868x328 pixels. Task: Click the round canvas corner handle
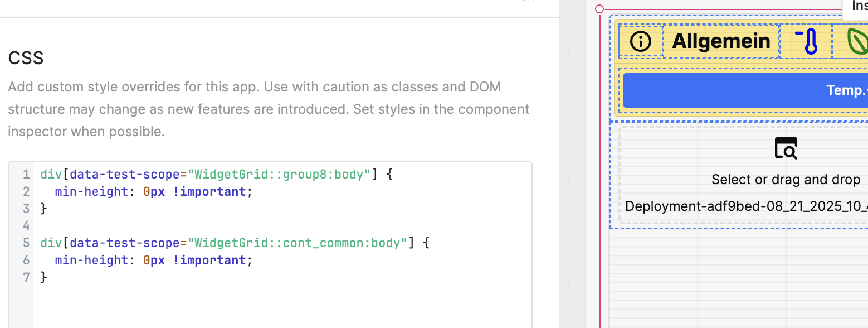tap(599, 9)
